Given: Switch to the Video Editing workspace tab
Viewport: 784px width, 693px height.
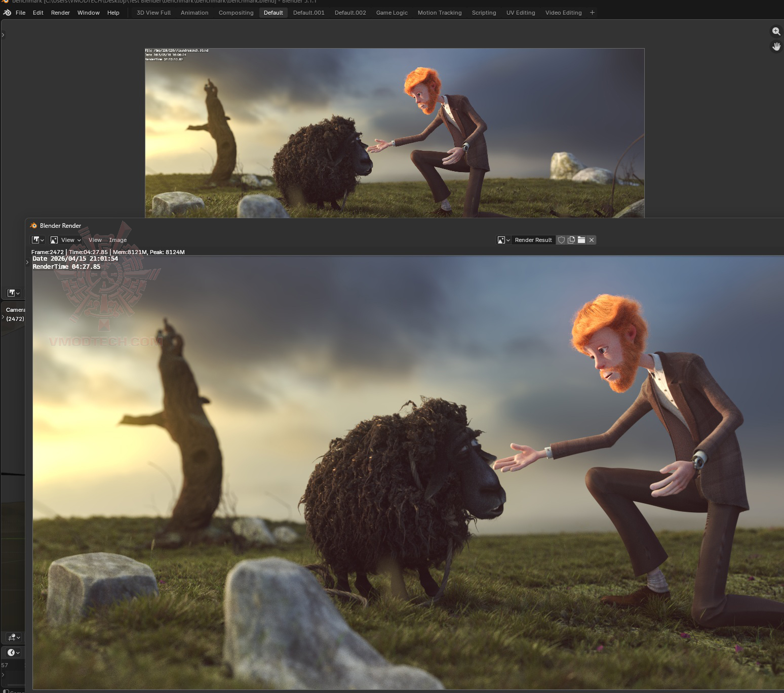Looking at the screenshot, I should (564, 13).
